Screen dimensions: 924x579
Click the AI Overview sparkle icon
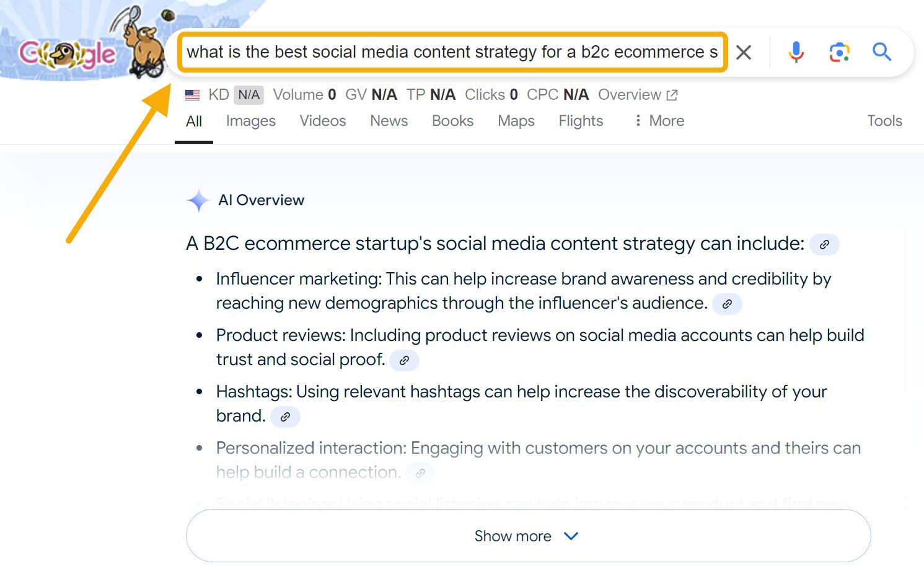(197, 200)
